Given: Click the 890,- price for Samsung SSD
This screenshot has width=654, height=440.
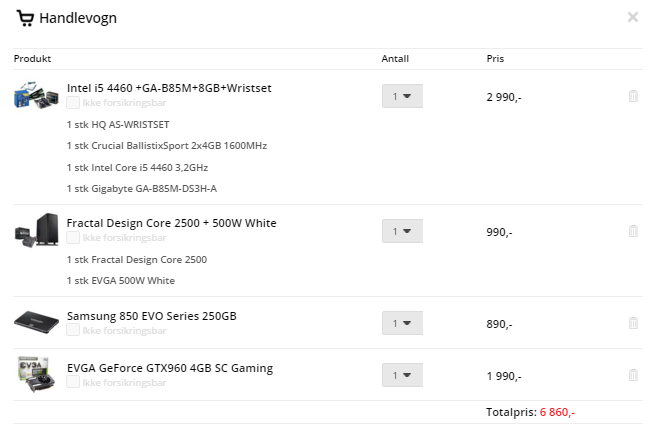Looking at the screenshot, I should 499,324.
